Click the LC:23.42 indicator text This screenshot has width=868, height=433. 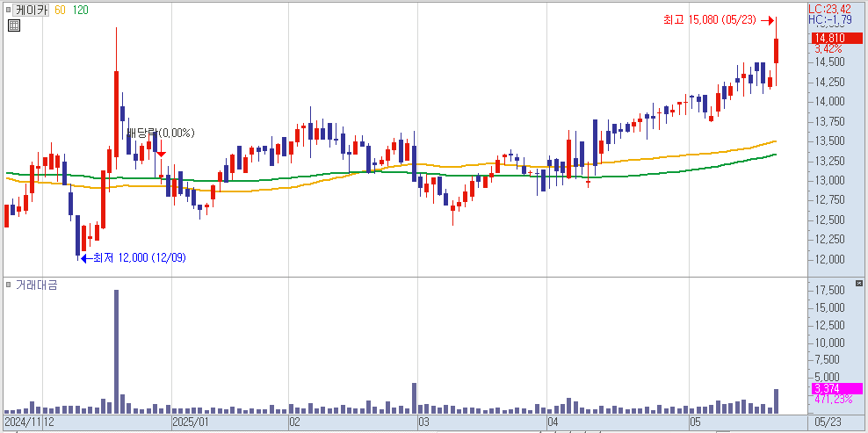click(829, 9)
